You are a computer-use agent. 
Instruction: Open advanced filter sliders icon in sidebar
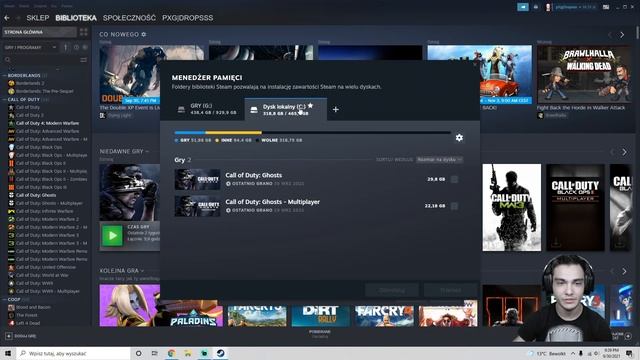pos(84,60)
